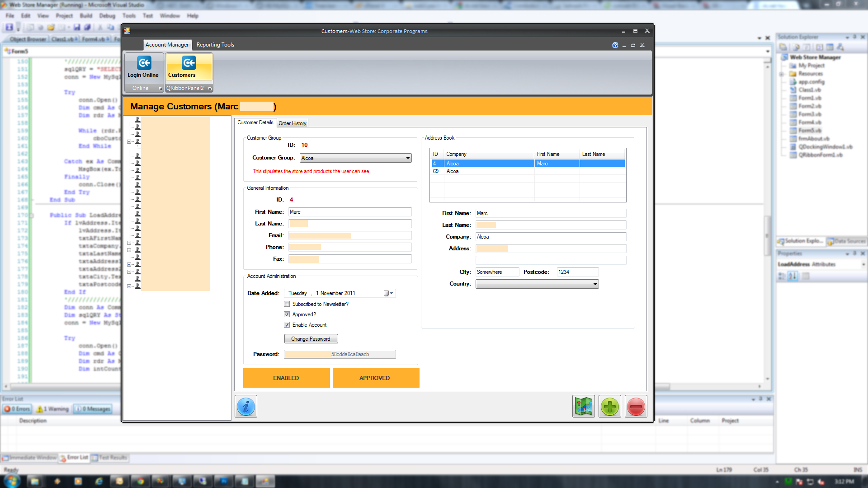
Task: Click the First Name column header
Action: click(x=557, y=154)
